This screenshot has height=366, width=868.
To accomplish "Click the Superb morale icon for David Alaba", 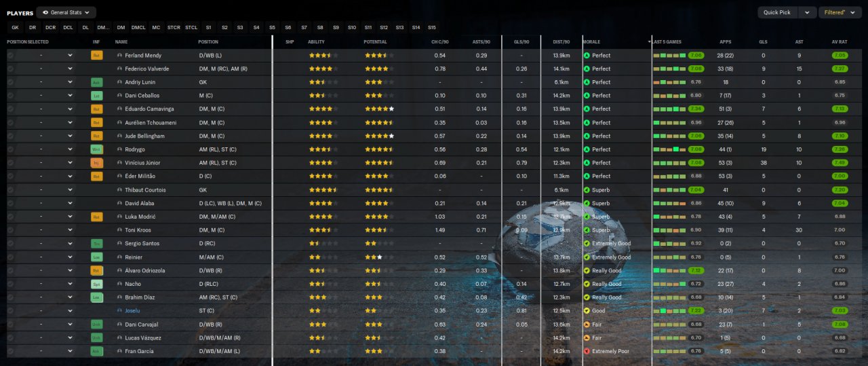I will point(587,203).
